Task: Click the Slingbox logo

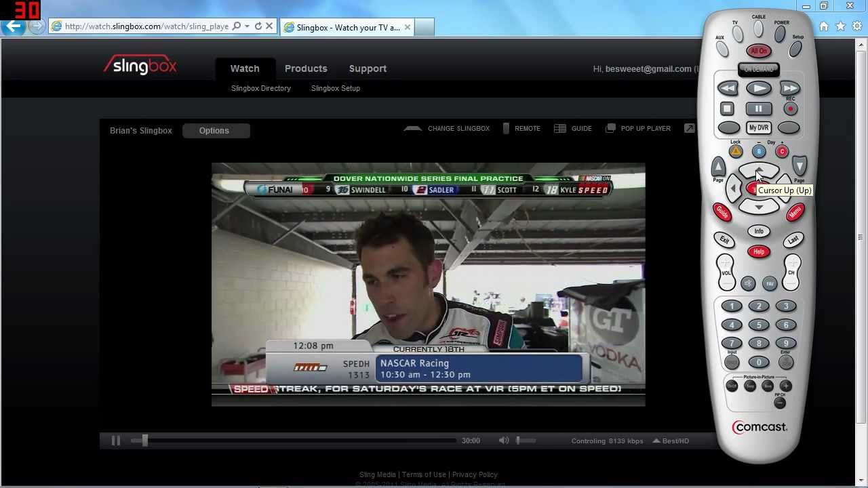Action: click(x=140, y=66)
